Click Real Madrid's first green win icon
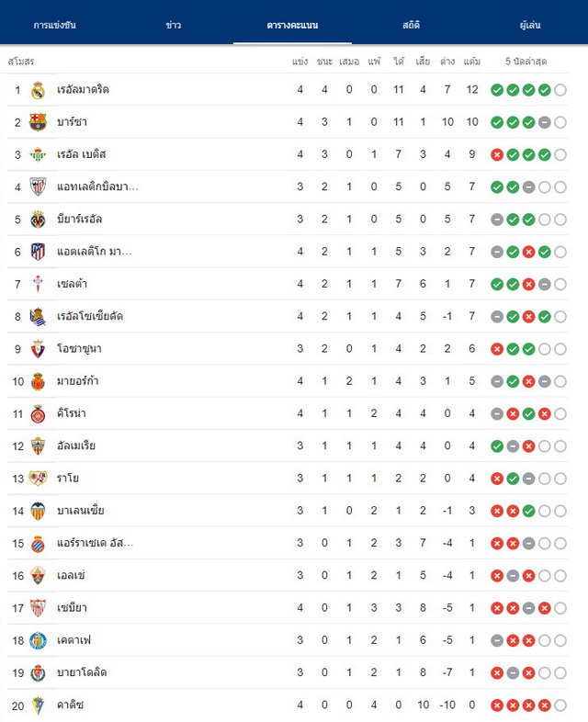The image size is (588, 722). coord(497,90)
